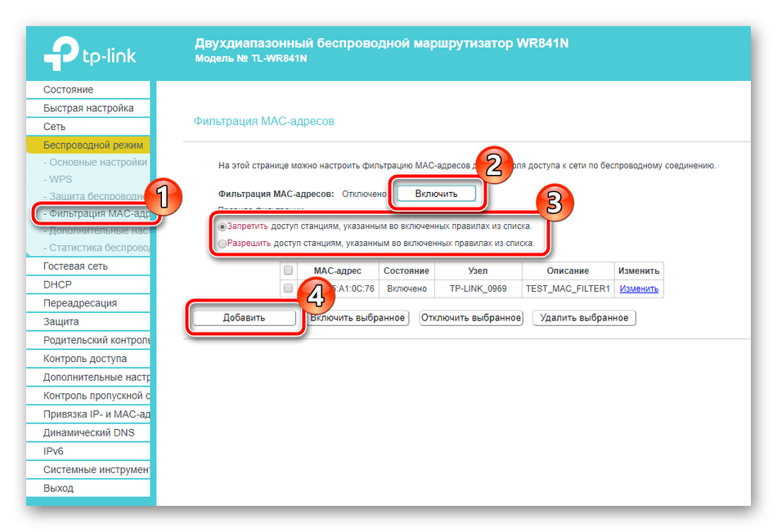Click 'Выход' to log out

tap(58, 489)
